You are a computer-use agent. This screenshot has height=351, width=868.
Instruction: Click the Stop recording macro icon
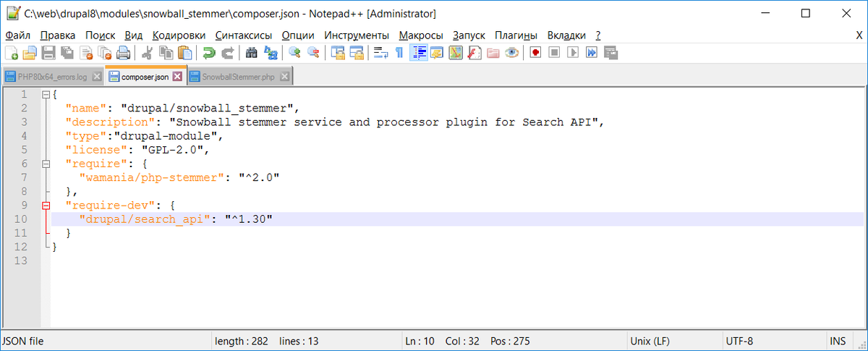point(555,52)
